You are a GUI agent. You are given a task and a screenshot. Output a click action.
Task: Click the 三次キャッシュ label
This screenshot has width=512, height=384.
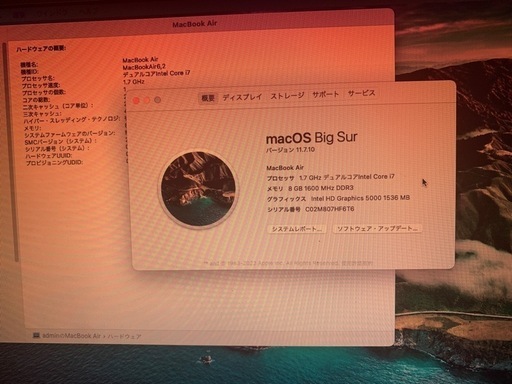pyautogui.click(x=42, y=114)
